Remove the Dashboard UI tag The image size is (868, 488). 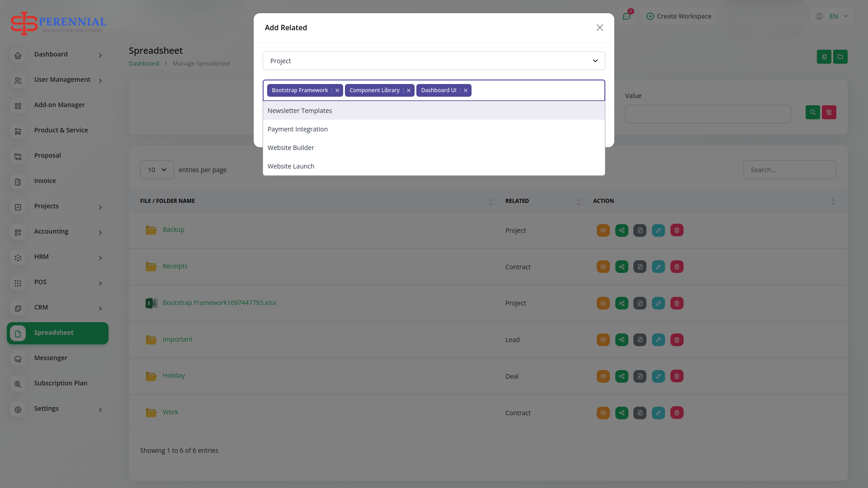point(465,90)
